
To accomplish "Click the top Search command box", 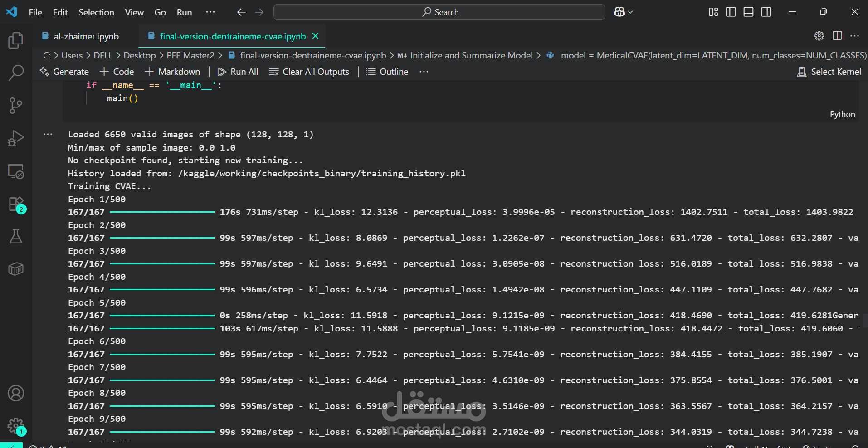I will tap(439, 12).
